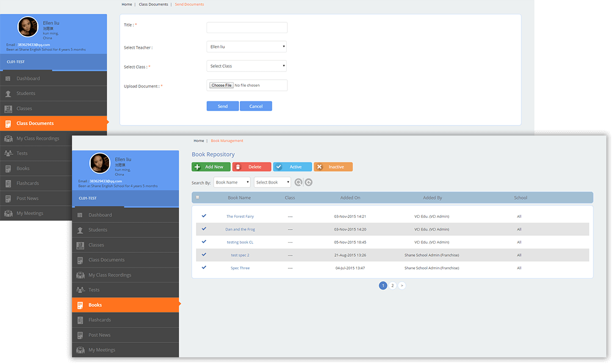Open The Forest Fairy book link
This screenshot has width=613, height=364.
240,216
